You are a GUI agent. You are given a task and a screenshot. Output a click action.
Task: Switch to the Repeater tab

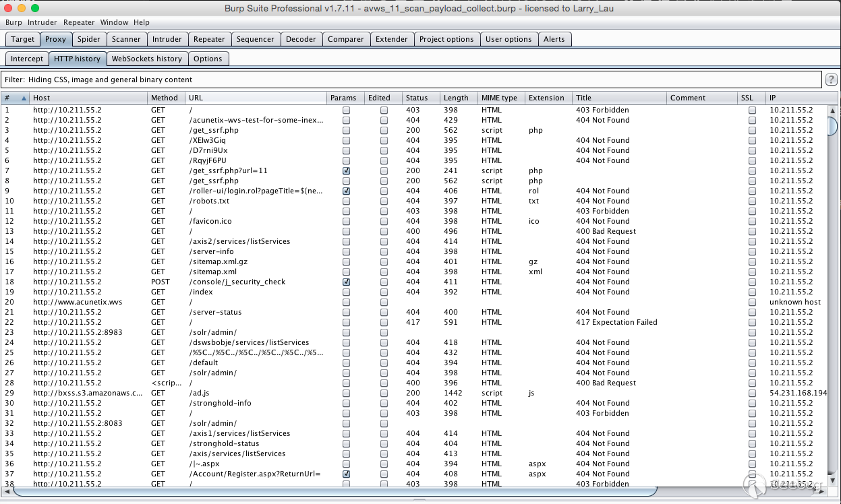pyautogui.click(x=209, y=39)
